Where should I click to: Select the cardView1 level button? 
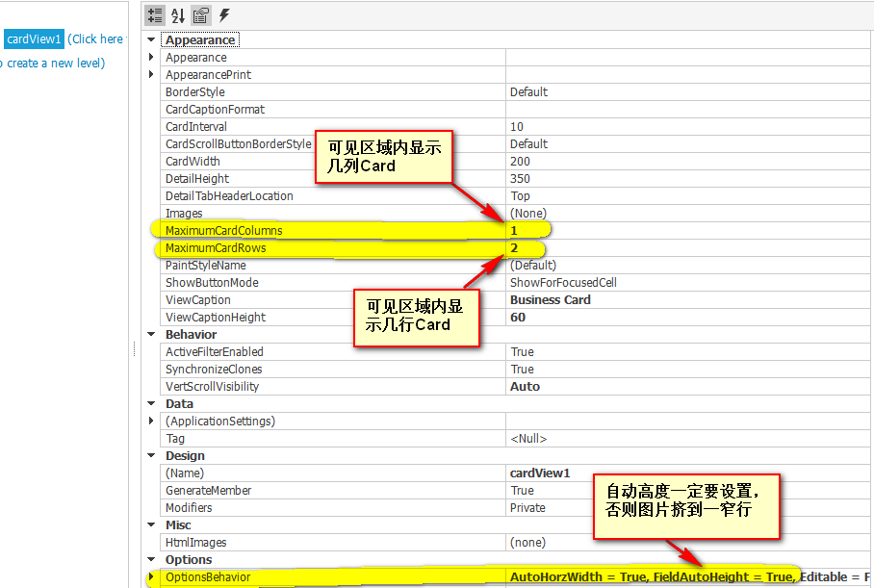tap(35, 39)
